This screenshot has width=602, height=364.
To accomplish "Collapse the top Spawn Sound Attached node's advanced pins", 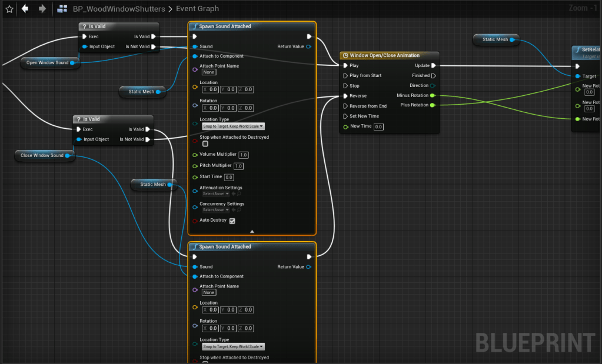I will click(252, 232).
